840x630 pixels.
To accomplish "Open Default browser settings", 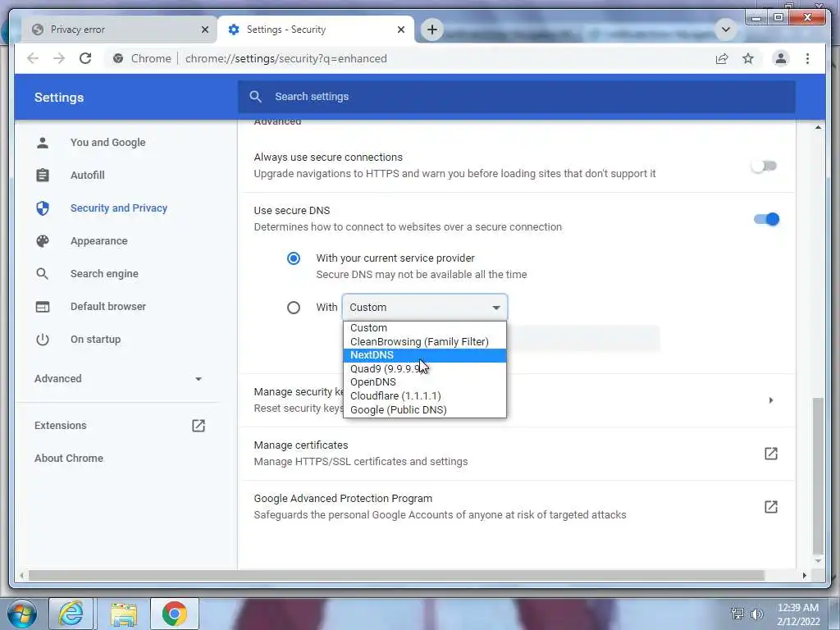I will pos(107,307).
